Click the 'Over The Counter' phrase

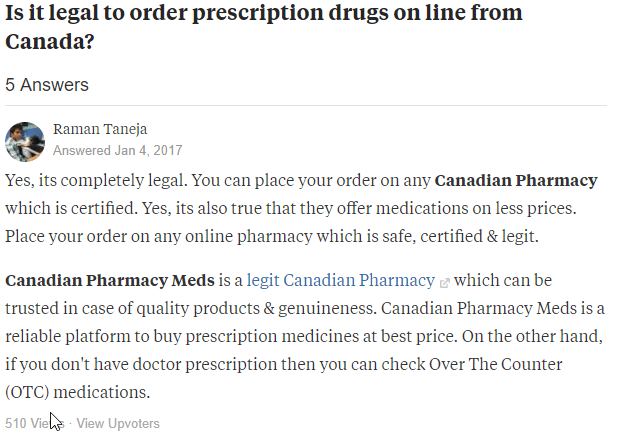(x=495, y=364)
